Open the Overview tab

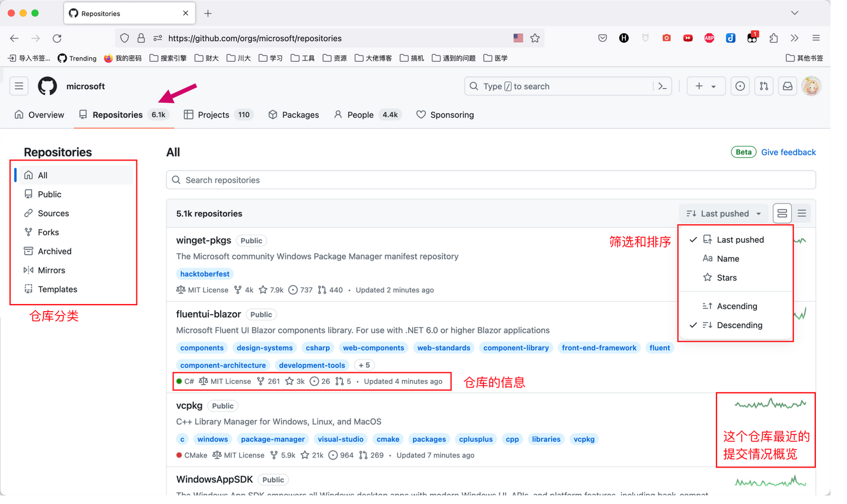[x=39, y=115]
